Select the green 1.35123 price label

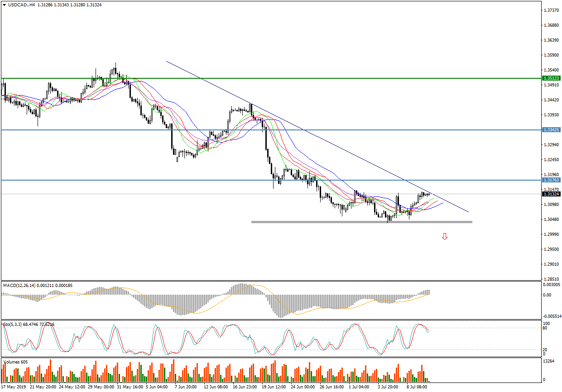(x=551, y=78)
